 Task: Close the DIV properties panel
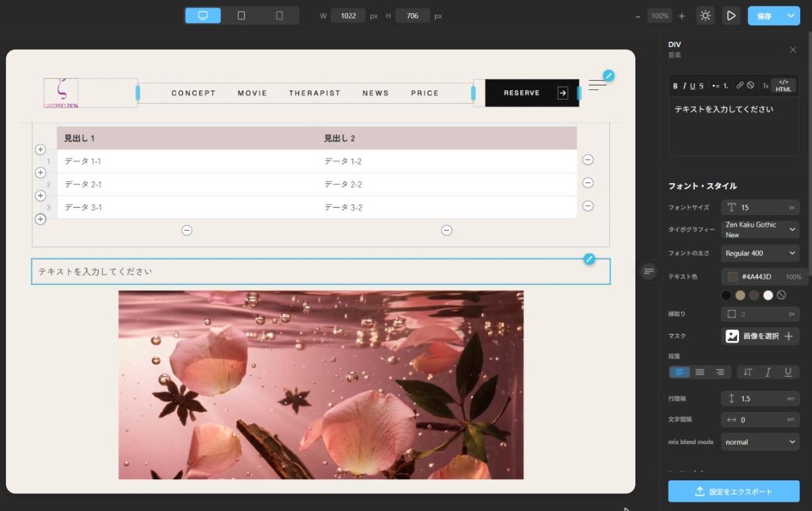tap(793, 50)
